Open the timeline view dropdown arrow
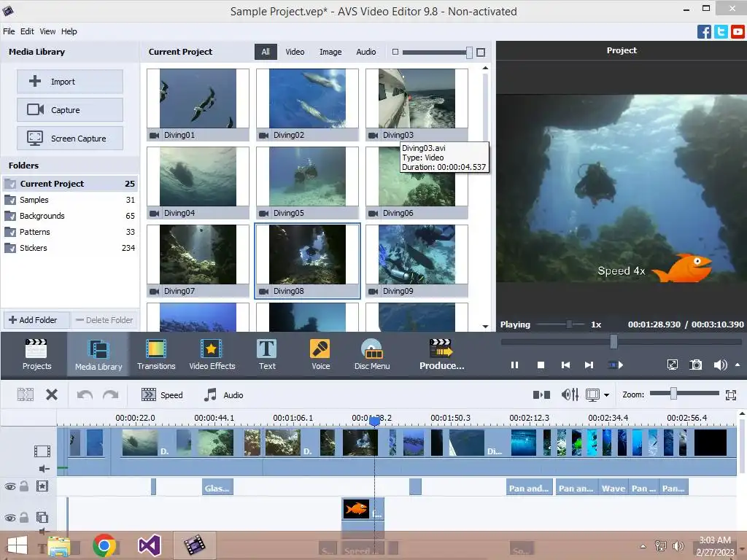This screenshot has width=747, height=560. pos(606,394)
